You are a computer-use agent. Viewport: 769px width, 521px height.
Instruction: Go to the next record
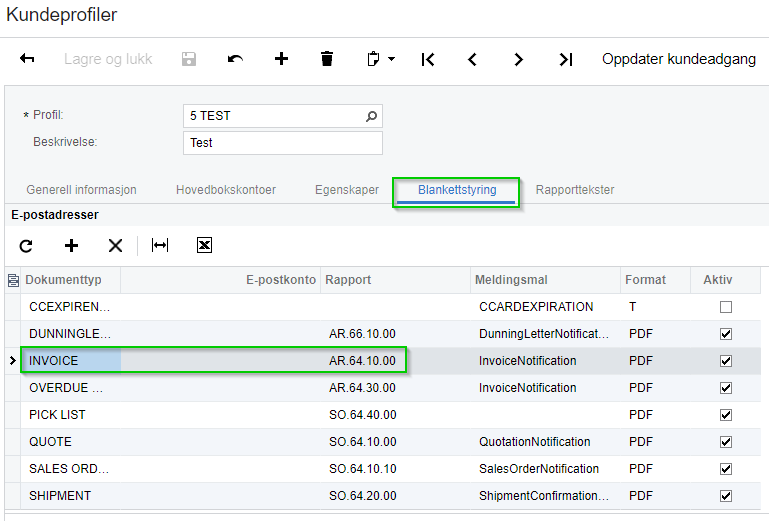tap(518, 59)
